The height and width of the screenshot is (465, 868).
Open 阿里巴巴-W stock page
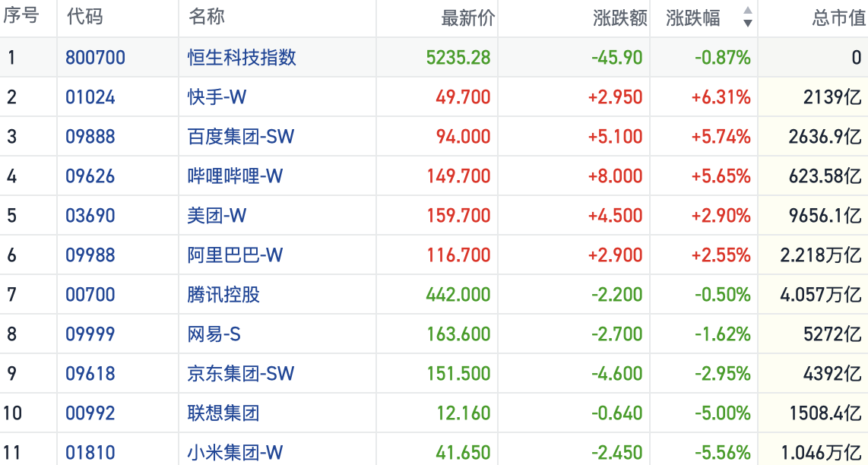(x=236, y=255)
